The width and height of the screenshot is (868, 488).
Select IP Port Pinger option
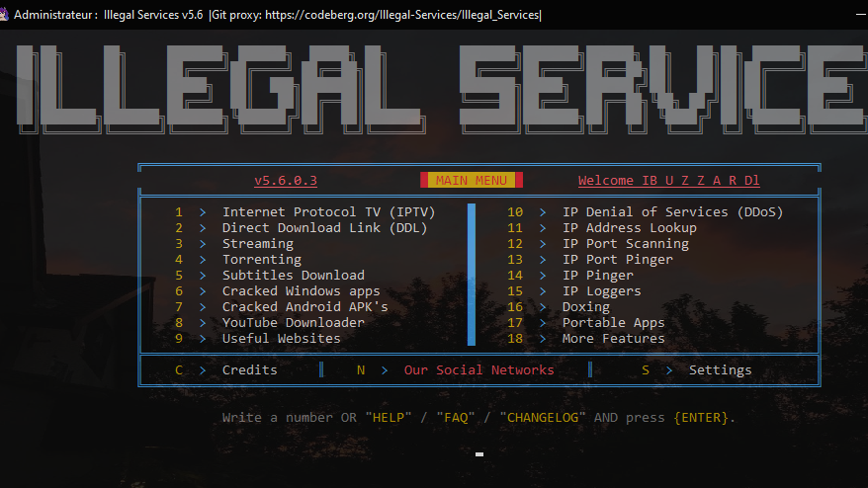tap(618, 260)
